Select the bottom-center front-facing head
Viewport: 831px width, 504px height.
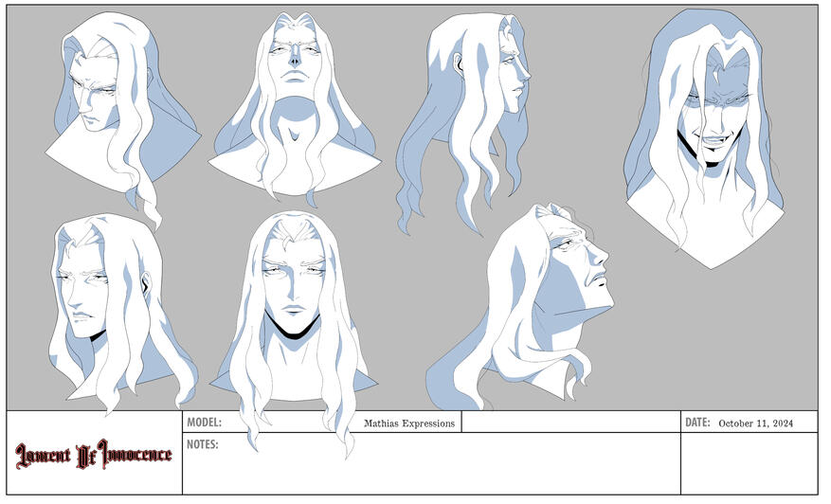[x=294, y=303]
